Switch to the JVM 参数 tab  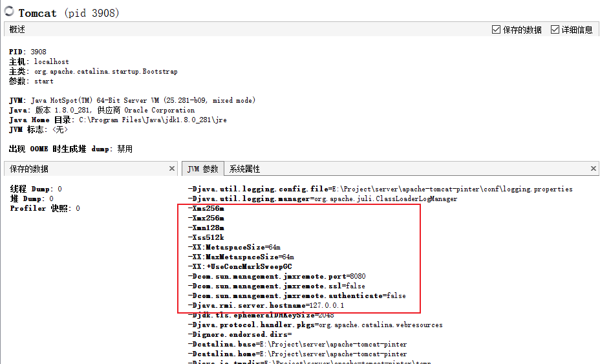[x=203, y=169]
